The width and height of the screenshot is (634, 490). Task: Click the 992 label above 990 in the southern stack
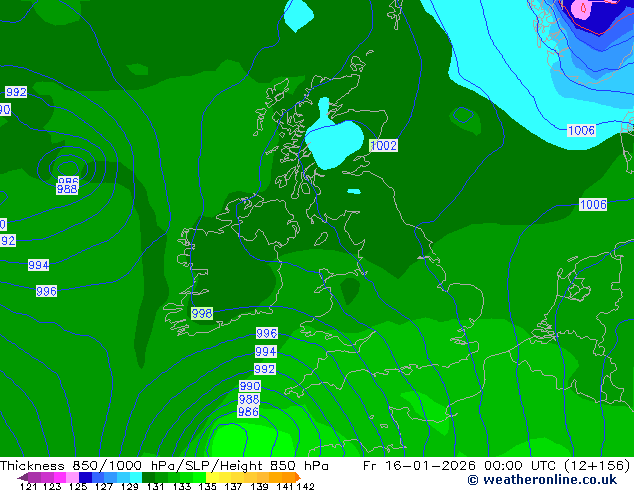tap(265, 369)
